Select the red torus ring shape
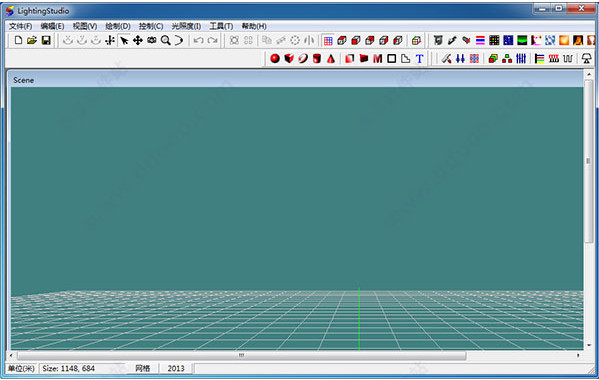 pos(303,58)
